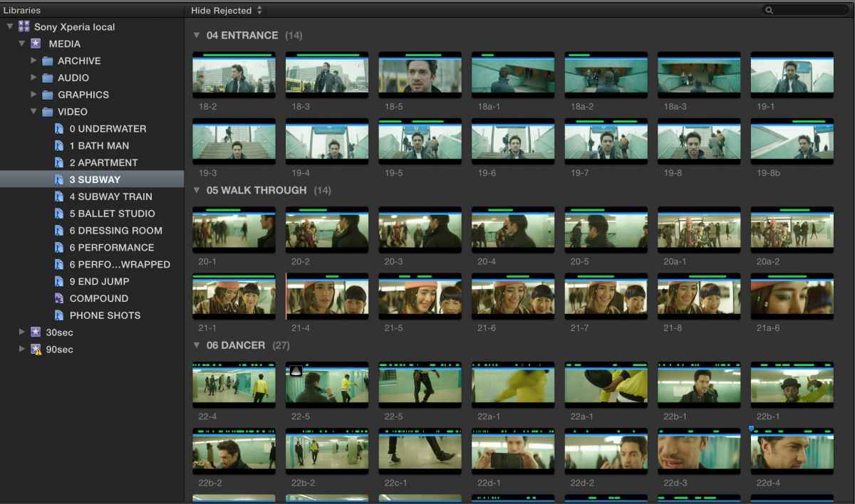Expand the GRAPHICS folder

pyautogui.click(x=33, y=95)
